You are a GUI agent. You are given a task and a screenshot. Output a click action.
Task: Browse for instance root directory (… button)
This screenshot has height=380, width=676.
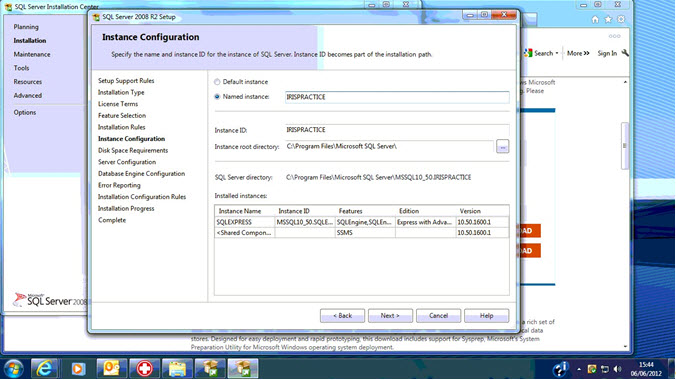tap(502, 147)
